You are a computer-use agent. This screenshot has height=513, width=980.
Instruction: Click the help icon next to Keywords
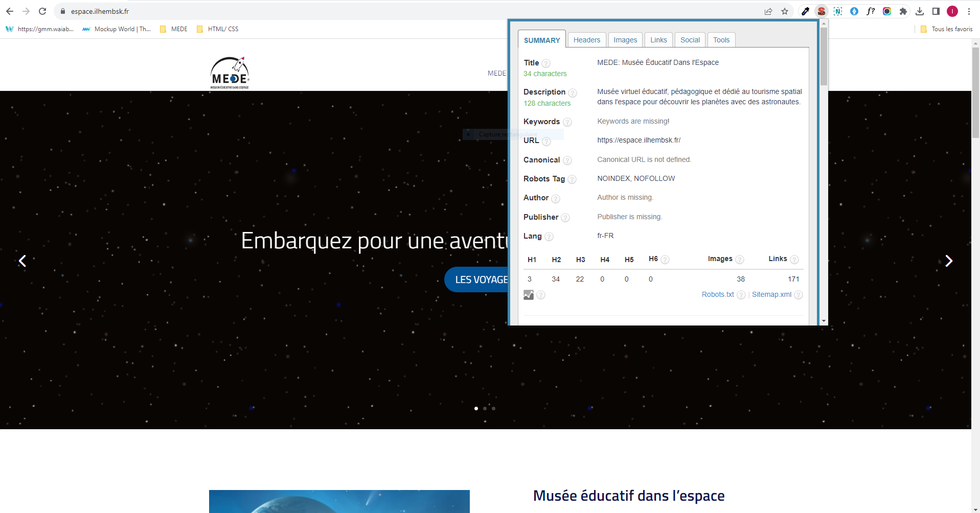point(567,122)
